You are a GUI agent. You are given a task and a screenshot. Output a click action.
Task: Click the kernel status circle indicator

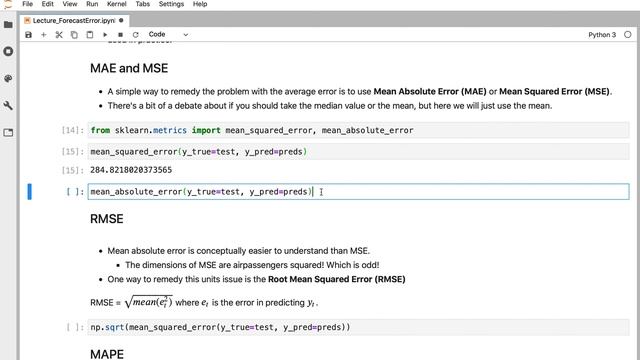pos(627,35)
